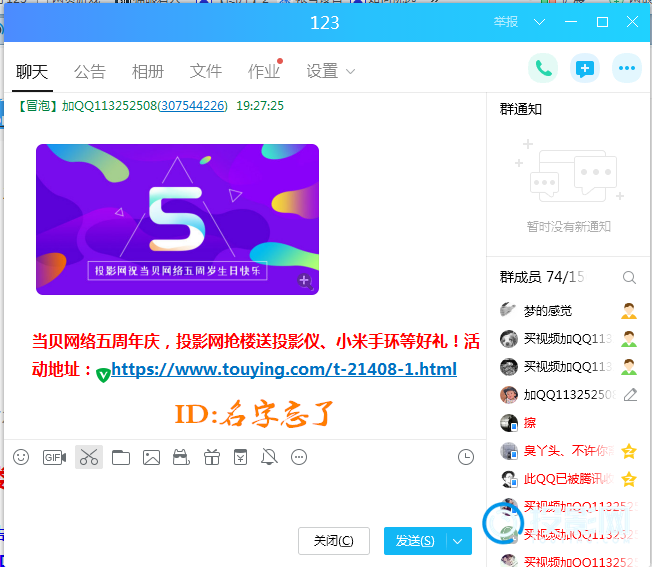Zoom the purple anniversary image
This screenshot has width=652, height=567.
tap(305, 281)
